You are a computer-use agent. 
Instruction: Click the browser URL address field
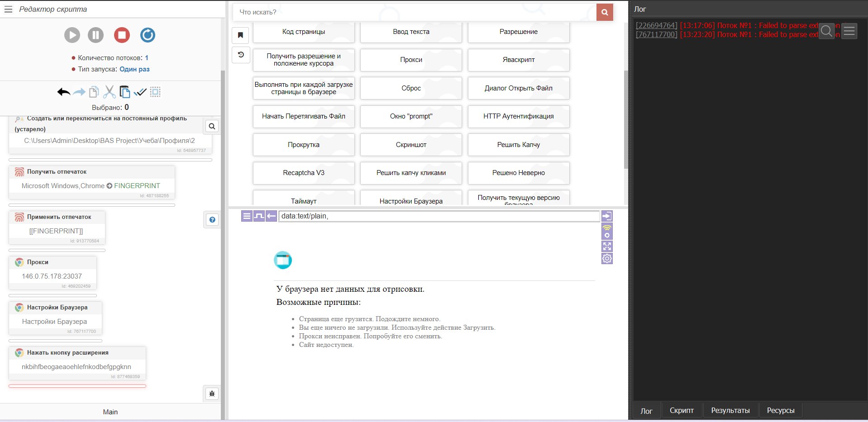(438, 216)
